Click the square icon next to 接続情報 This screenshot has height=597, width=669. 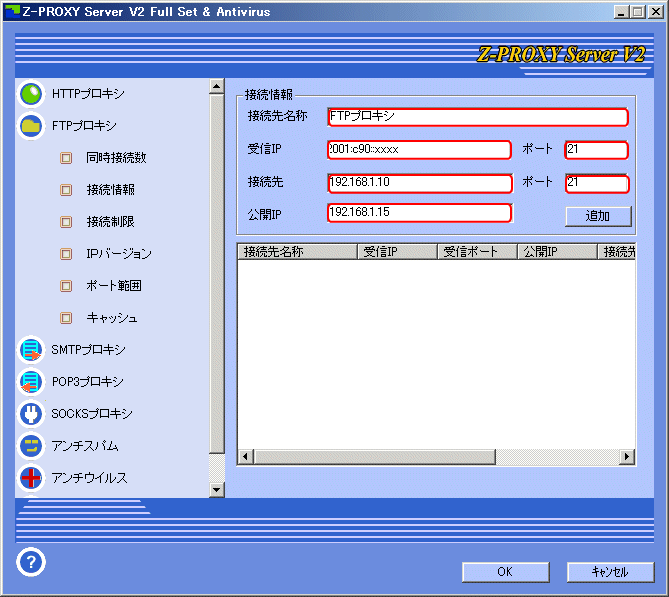pos(66,190)
